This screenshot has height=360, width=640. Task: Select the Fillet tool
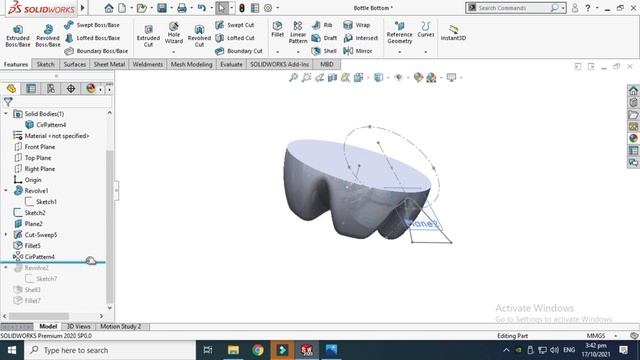pos(278,29)
